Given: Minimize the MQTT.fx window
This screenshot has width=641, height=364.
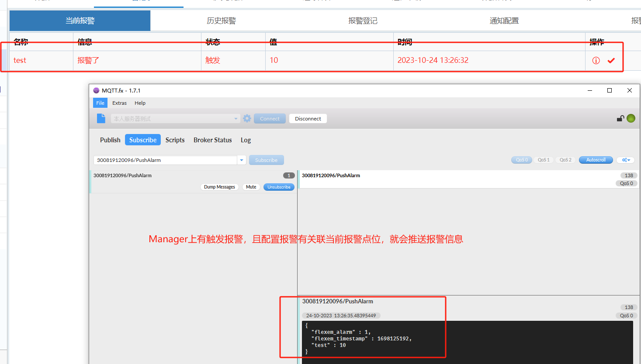Looking at the screenshot, I should click(590, 90).
